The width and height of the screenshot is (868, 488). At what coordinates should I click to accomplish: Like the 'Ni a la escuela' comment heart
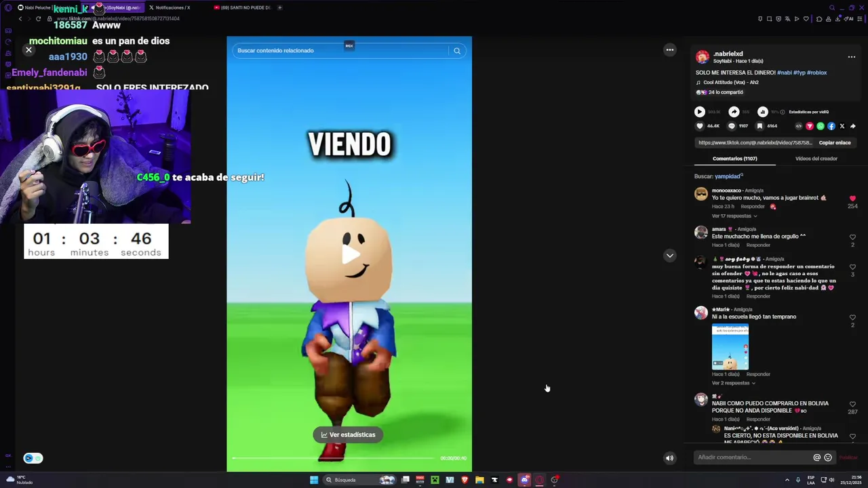tap(852, 318)
